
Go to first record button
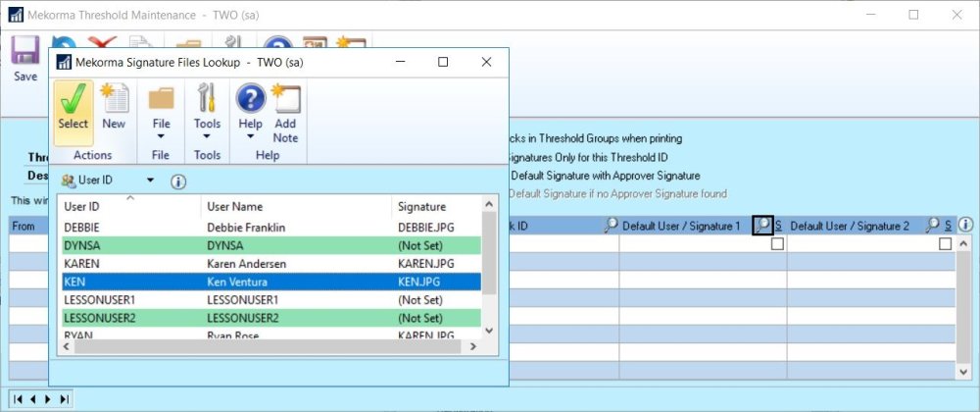[18, 399]
